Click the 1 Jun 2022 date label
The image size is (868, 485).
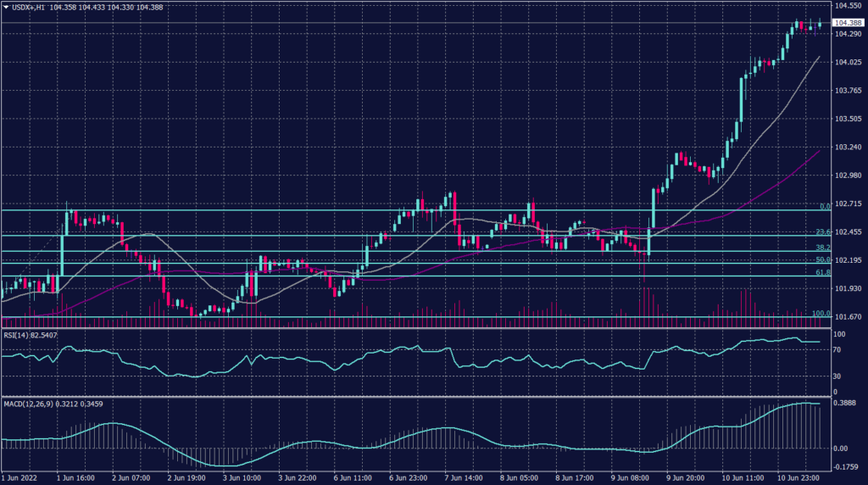point(22,478)
